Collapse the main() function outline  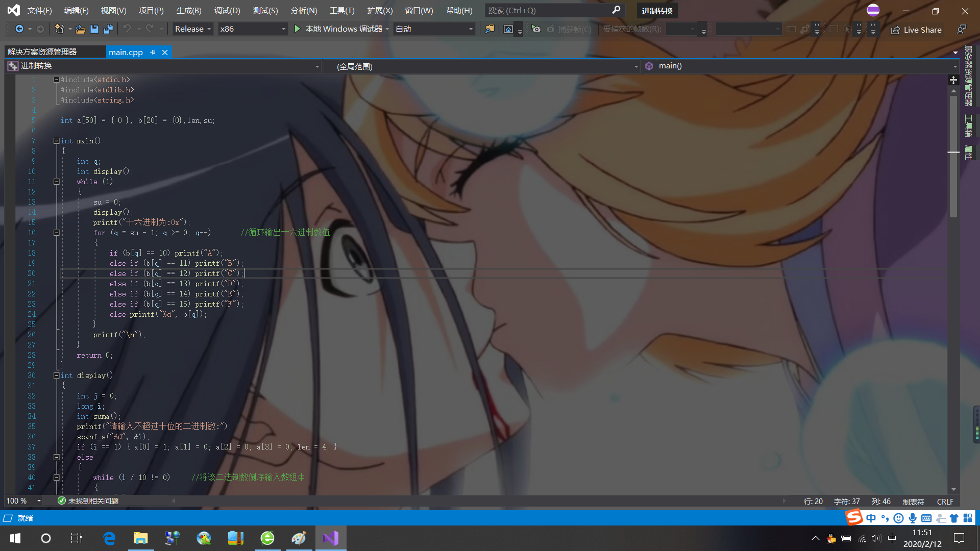57,141
